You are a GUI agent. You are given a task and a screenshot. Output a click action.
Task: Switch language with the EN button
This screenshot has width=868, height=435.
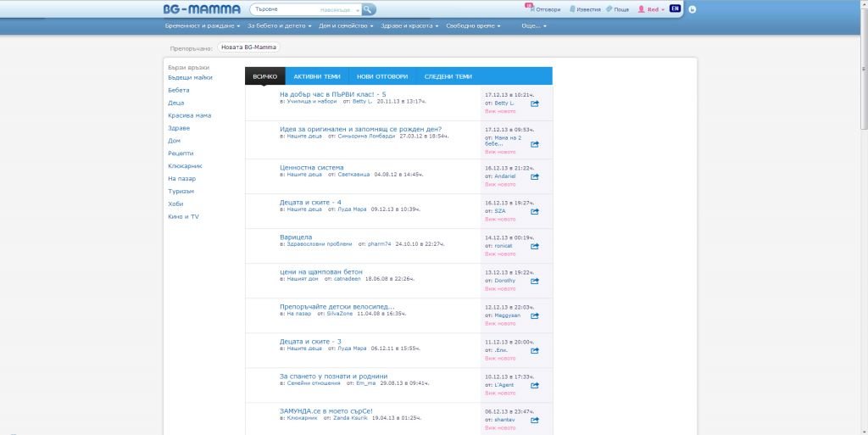(675, 8)
